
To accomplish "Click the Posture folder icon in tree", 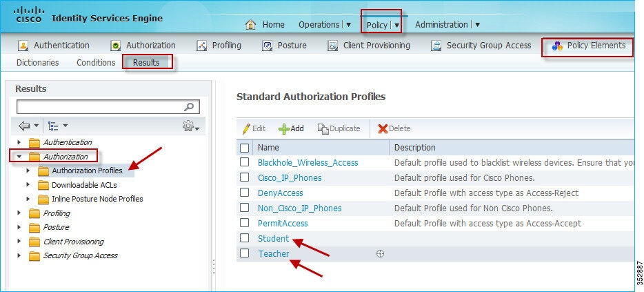I will (34, 227).
